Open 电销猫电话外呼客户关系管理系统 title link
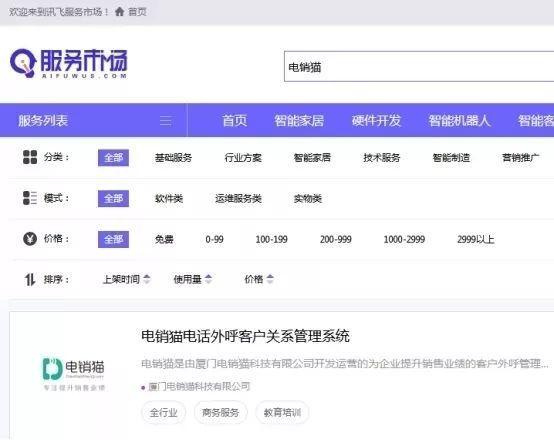Screen dimensions: 554x440 pos(245,336)
